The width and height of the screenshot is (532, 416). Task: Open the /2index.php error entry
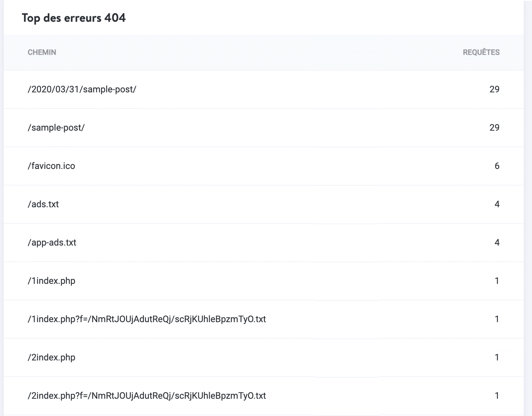click(x=51, y=357)
